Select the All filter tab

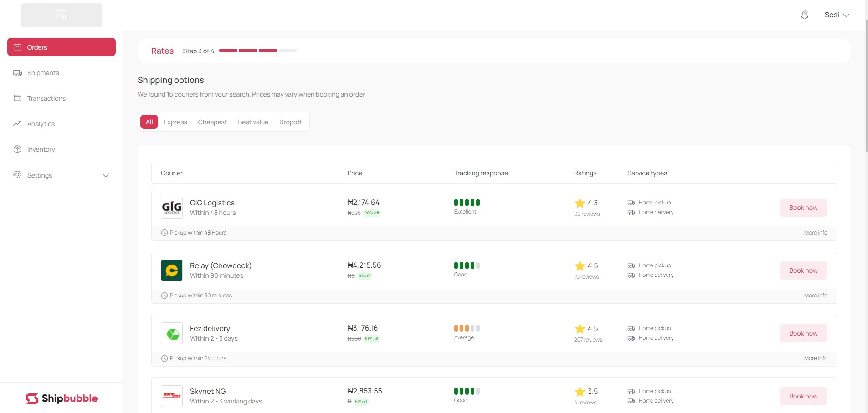click(149, 122)
